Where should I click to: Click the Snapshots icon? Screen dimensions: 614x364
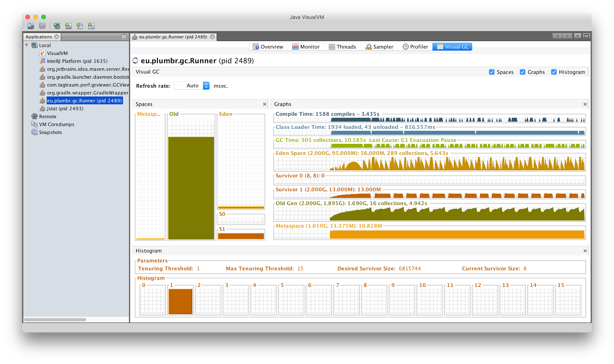coord(34,132)
